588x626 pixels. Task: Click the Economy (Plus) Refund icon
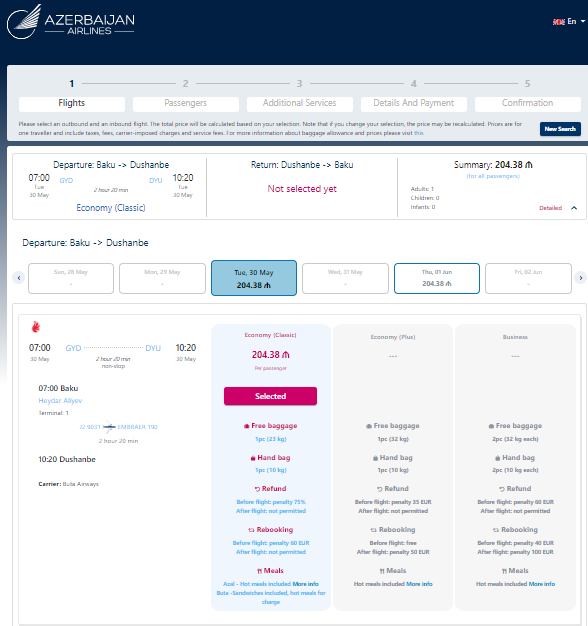click(x=380, y=489)
